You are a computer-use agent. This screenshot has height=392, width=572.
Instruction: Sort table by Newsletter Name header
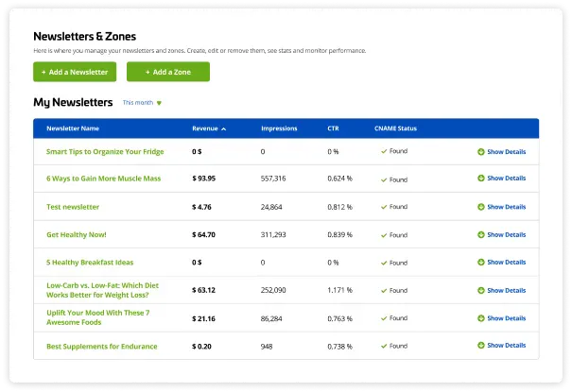73,128
